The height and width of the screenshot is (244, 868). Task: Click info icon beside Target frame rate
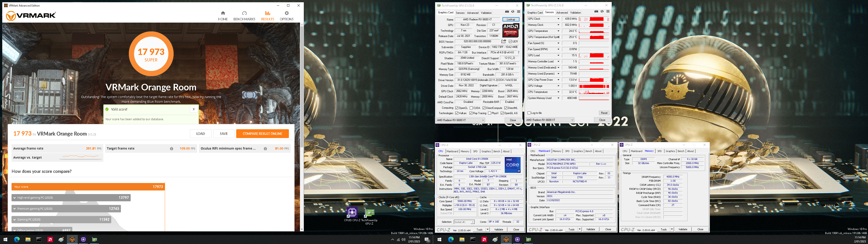pyautogui.click(x=172, y=149)
